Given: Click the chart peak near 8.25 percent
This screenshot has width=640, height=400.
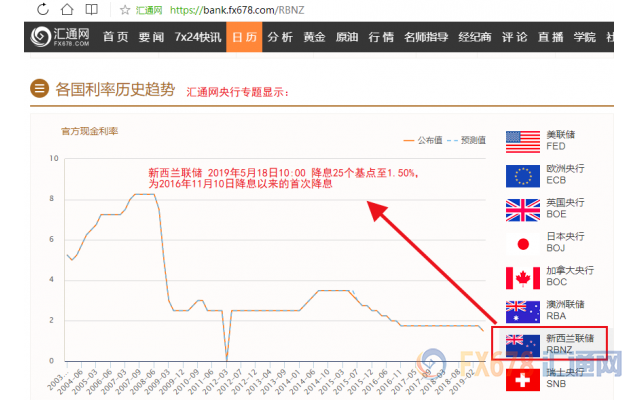Looking at the screenshot, I should coord(144,194).
